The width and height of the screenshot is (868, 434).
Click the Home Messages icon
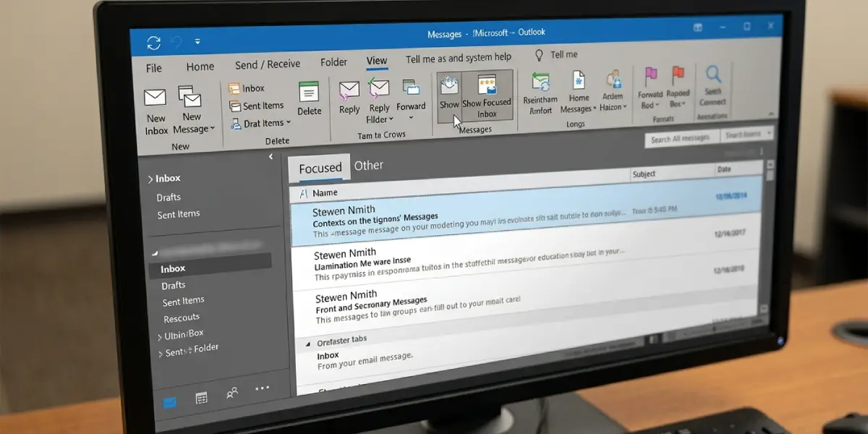click(x=579, y=81)
